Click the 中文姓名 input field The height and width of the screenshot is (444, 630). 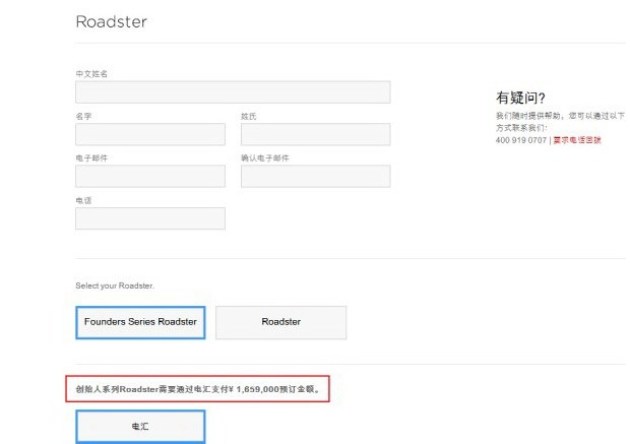pos(233,92)
